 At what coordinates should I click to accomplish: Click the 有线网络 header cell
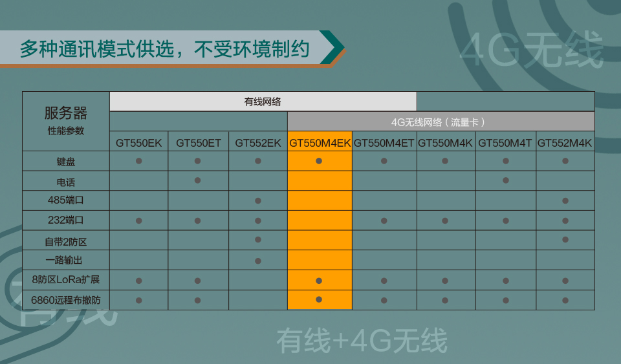[263, 102]
